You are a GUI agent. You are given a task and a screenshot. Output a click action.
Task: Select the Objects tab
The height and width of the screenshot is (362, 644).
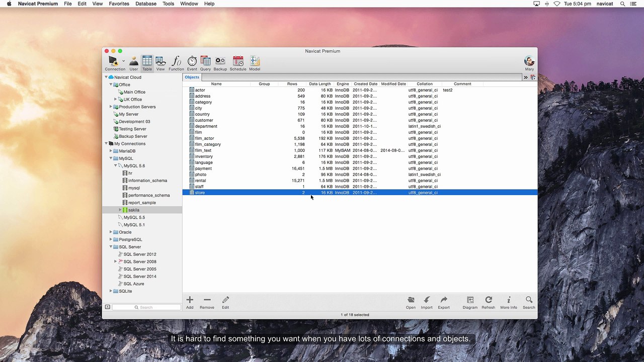[192, 77]
